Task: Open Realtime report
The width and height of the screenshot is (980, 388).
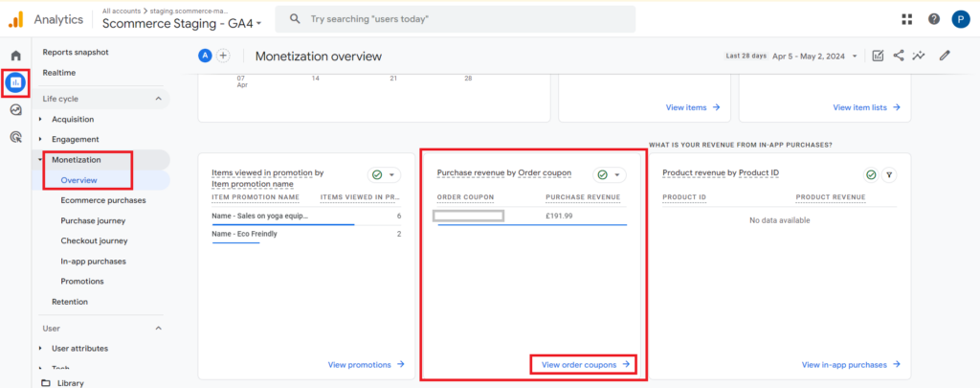Action: (x=58, y=73)
